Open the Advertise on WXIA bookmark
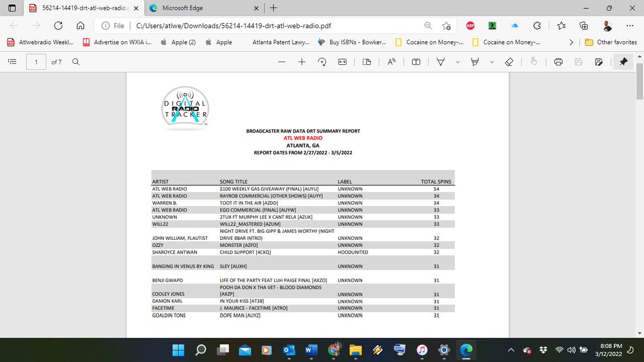The height and width of the screenshot is (362, 644). click(x=118, y=42)
